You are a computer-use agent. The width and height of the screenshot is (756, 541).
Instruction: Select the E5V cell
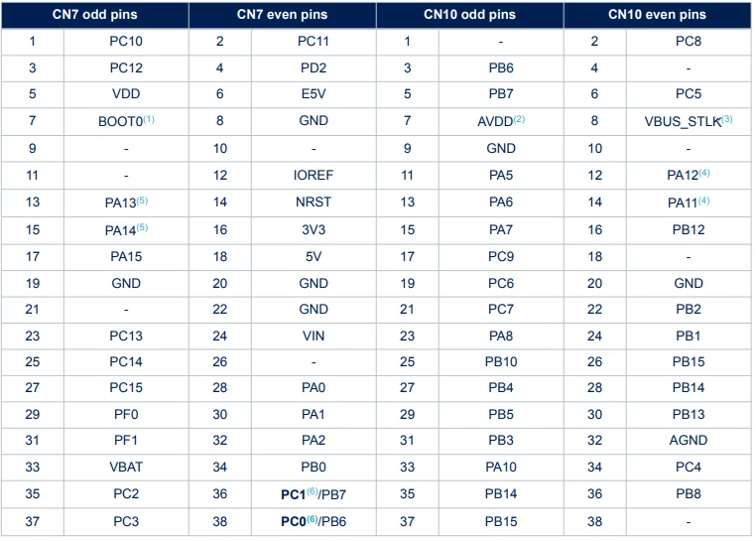(314, 94)
